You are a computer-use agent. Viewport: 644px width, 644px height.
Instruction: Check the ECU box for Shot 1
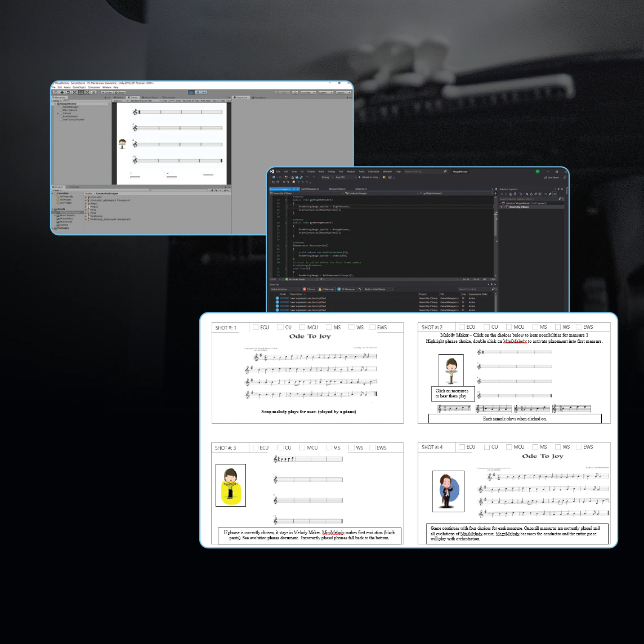tap(256, 327)
